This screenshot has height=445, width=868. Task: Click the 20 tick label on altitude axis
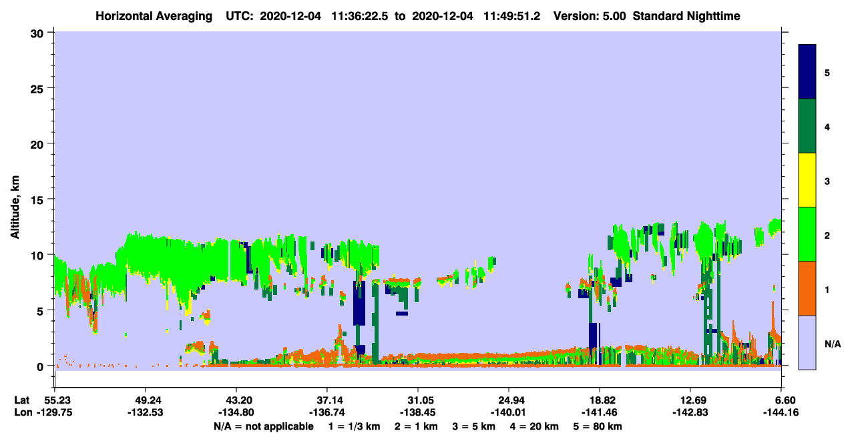pos(39,143)
